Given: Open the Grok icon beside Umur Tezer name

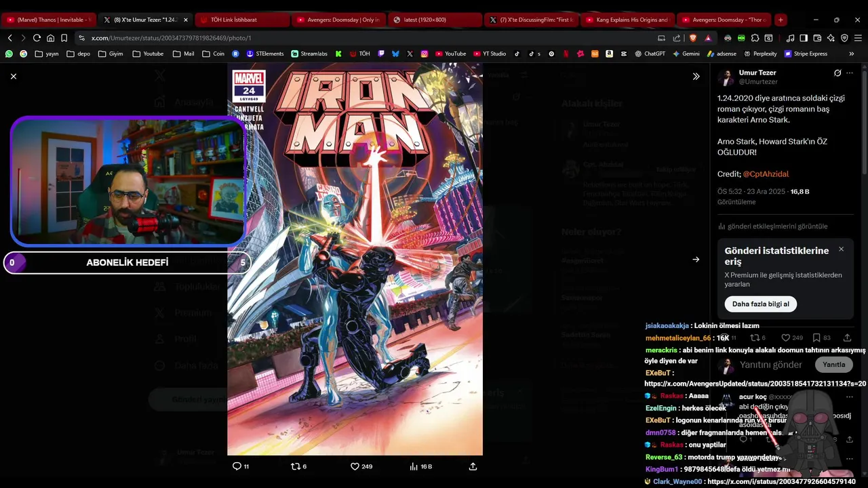Looking at the screenshot, I should point(837,73).
